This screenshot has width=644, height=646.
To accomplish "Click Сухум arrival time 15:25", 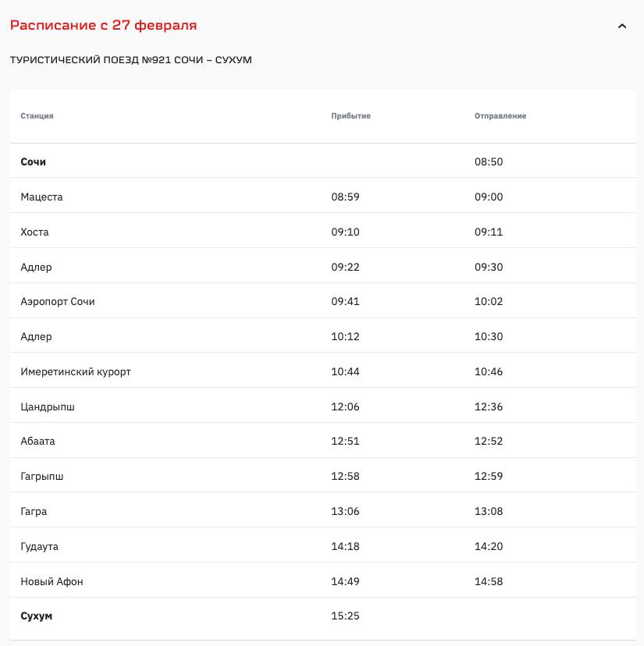I will click(x=345, y=616).
